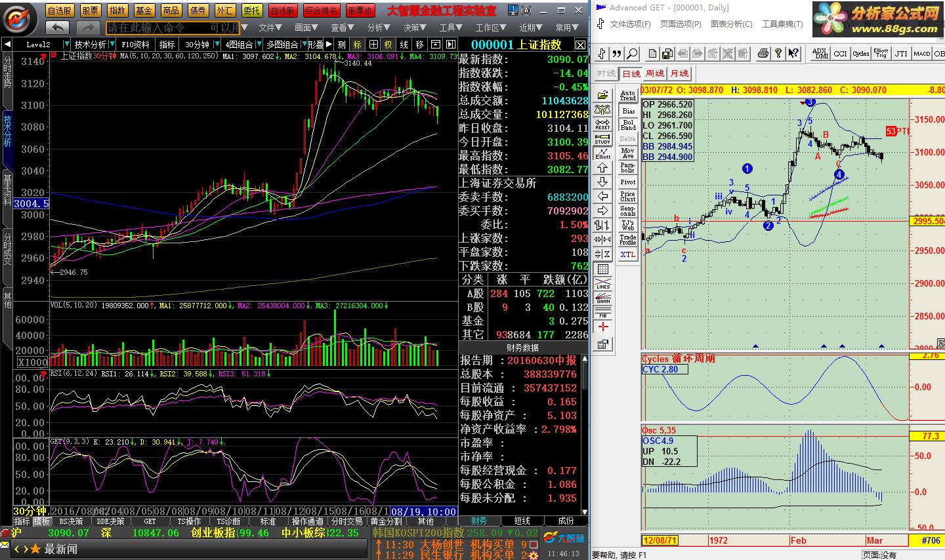Screen dimensions: 945x560
Task: Switch to the 月线 monthly tab
Action: click(x=679, y=73)
